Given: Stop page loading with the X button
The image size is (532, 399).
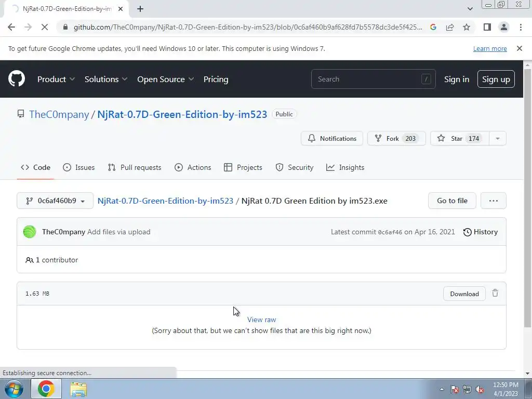Looking at the screenshot, I should point(45,27).
